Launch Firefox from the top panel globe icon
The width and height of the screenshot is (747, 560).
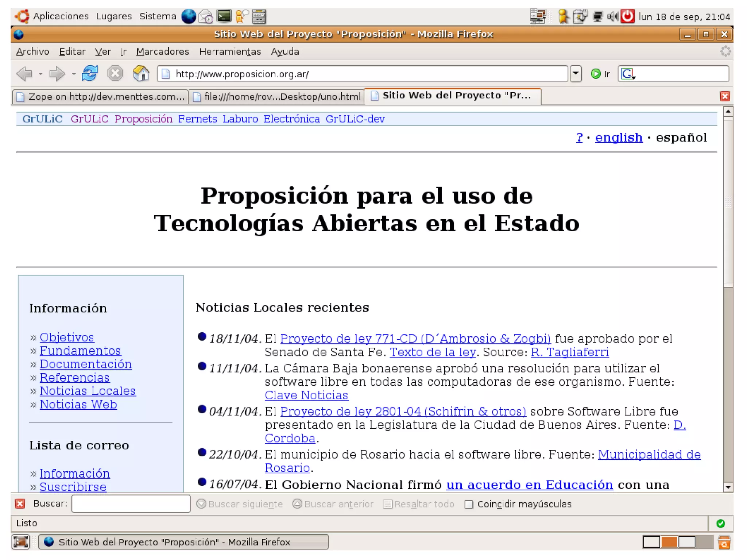pyautogui.click(x=189, y=16)
